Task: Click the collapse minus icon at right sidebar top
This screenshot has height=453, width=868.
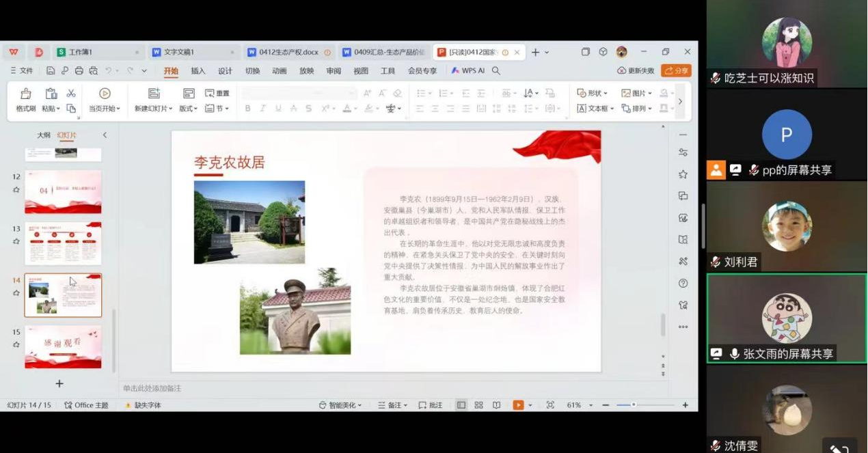Action: tap(683, 135)
